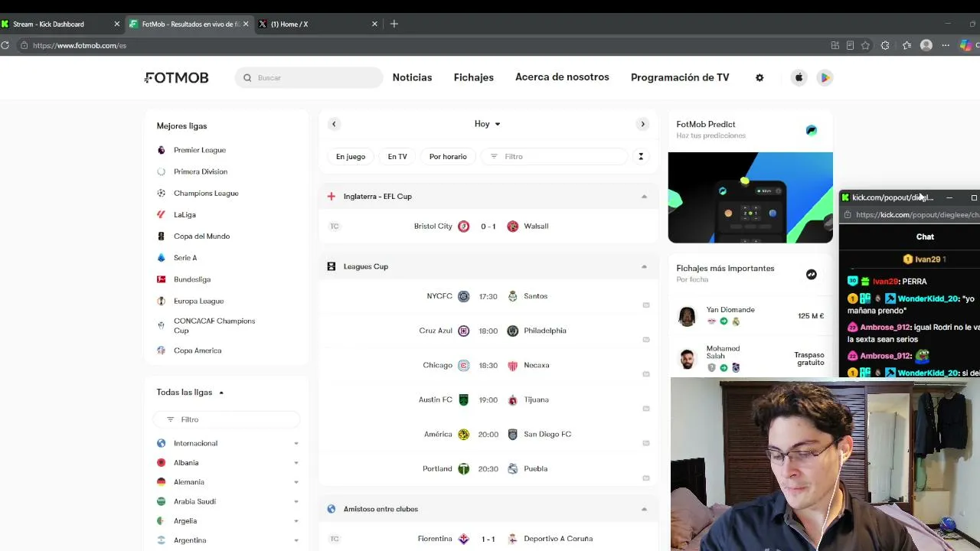Expand the Albania leagues group
Image resolution: width=980 pixels, height=551 pixels.
296,463
